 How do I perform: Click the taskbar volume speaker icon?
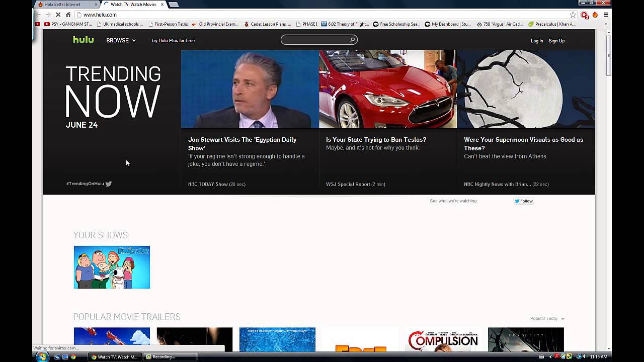(x=585, y=357)
